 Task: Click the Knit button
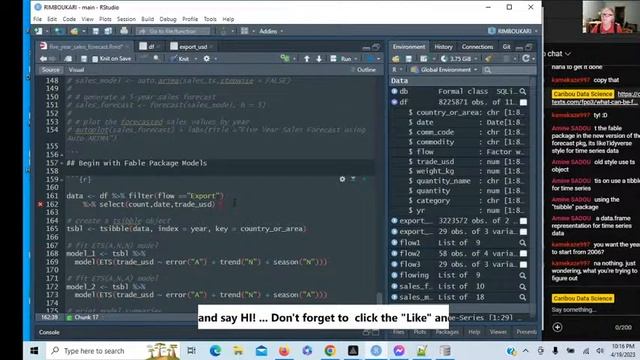[180, 59]
